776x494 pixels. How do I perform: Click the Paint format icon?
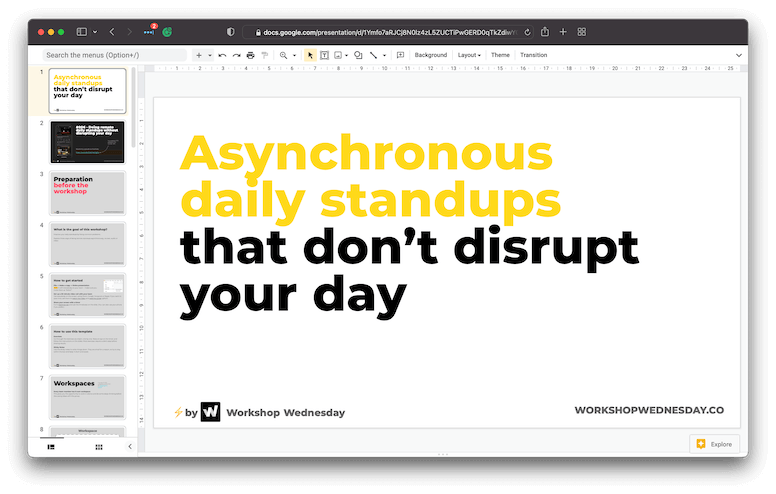pyautogui.click(x=264, y=55)
